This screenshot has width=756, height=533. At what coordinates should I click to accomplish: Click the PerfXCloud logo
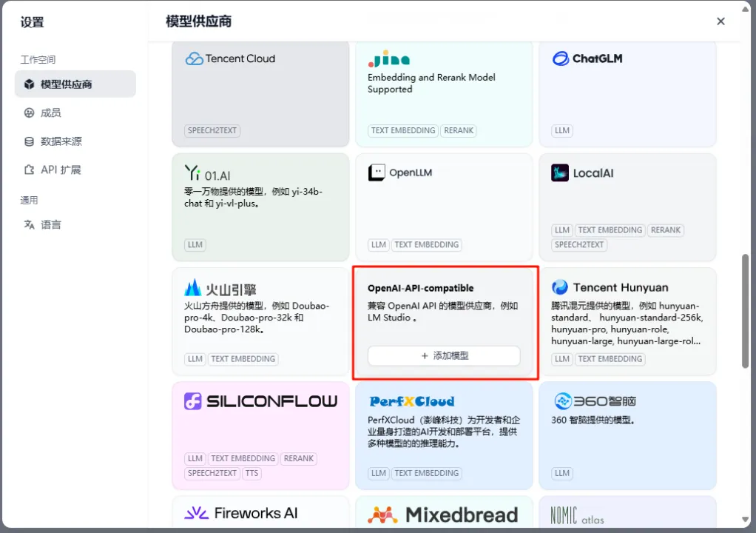pos(412,401)
